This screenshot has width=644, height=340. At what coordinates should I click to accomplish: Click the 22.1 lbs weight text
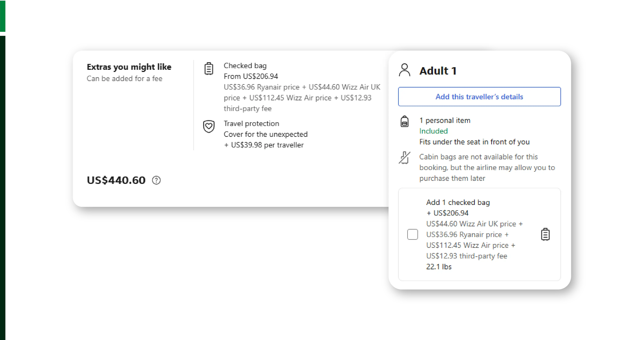pyautogui.click(x=439, y=267)
